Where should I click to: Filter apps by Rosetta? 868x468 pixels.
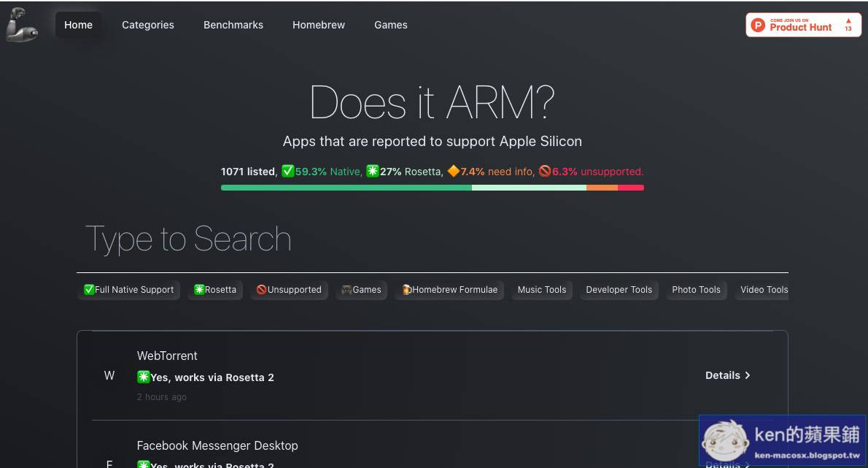point(215,290)
